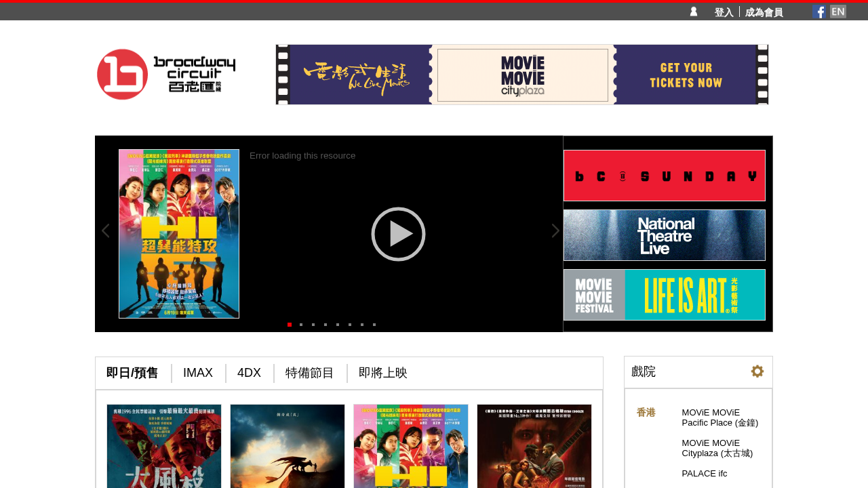Open third movie poster with yellow Hi
Screen dimensions: 868x488
click(x=411, y=446)
